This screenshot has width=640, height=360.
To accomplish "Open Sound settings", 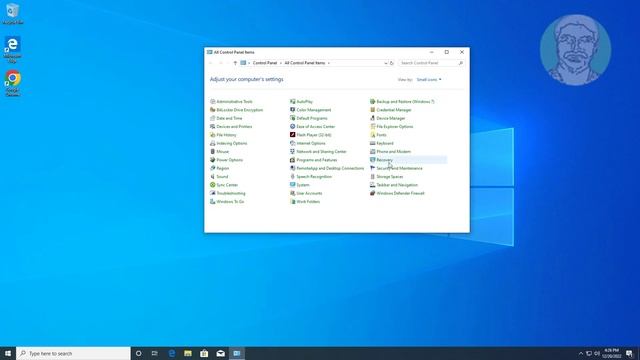I will pos(219,177).
